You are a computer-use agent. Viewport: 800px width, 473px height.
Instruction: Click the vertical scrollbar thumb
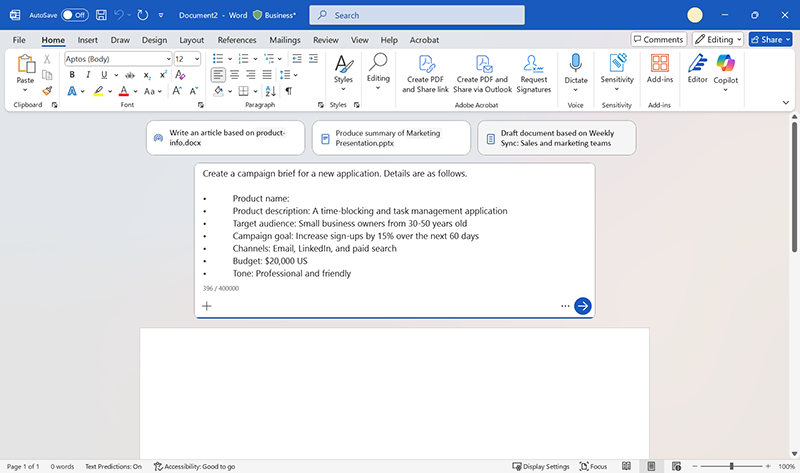click(x=794, y=186)
